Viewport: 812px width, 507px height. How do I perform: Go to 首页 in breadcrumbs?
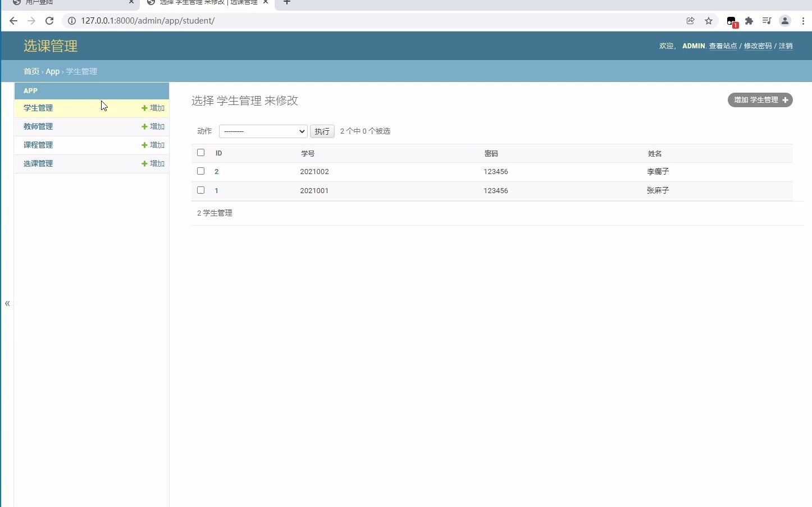[x=31, y=71]
